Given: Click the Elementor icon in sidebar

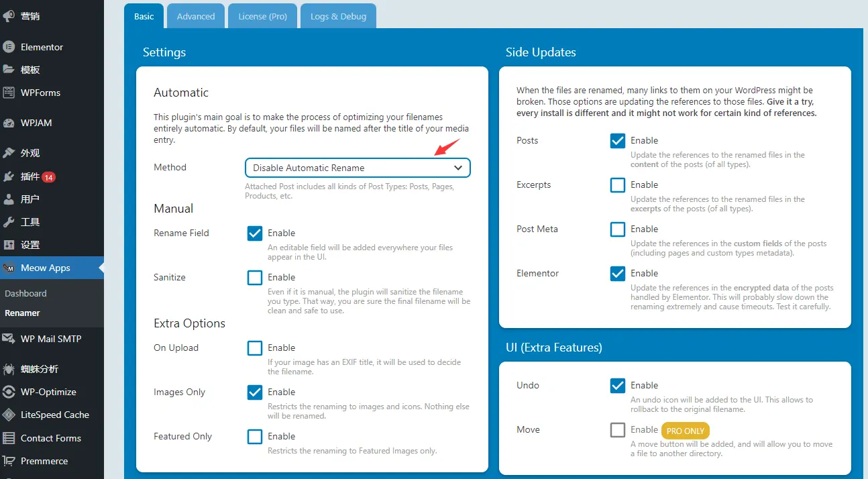Looking at the screenshot, I should pyautogui.click(x=9, y=47).
